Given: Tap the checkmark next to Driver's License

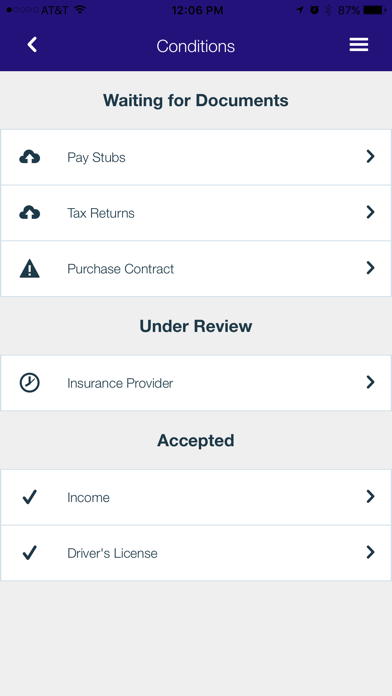Looking at the screenshot, I should [x=29, y=553].
